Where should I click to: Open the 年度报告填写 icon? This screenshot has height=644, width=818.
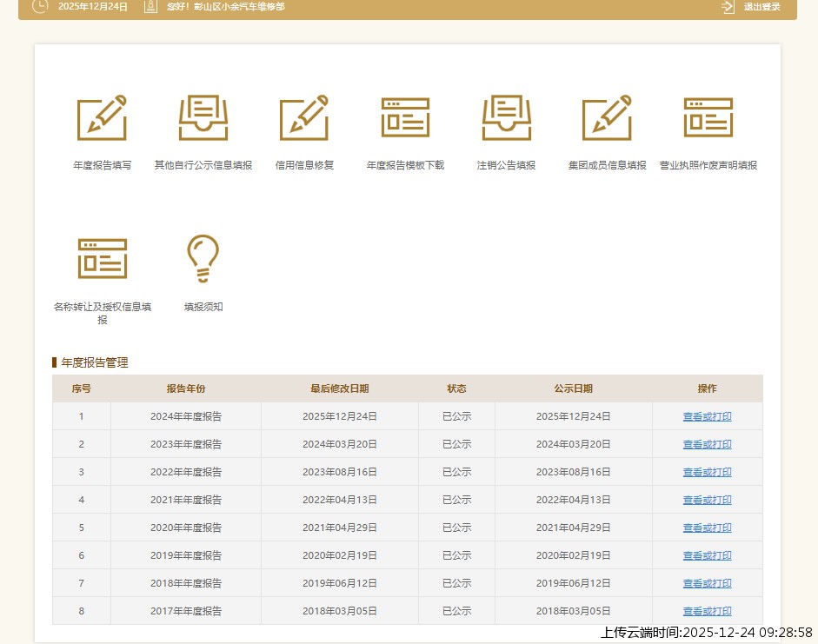(102, 118)
